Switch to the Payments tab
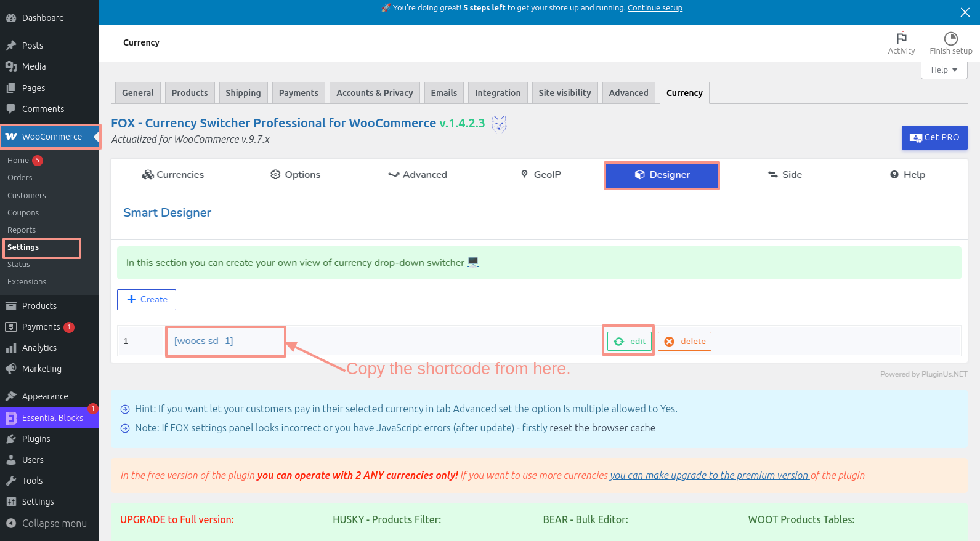The height and width of the screenshot is (541, 980). (x=299, y=93)
